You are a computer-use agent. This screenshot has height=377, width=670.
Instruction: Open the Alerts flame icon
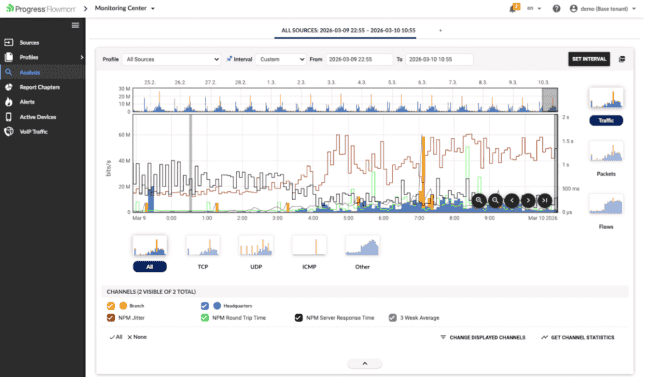[9, 102]
